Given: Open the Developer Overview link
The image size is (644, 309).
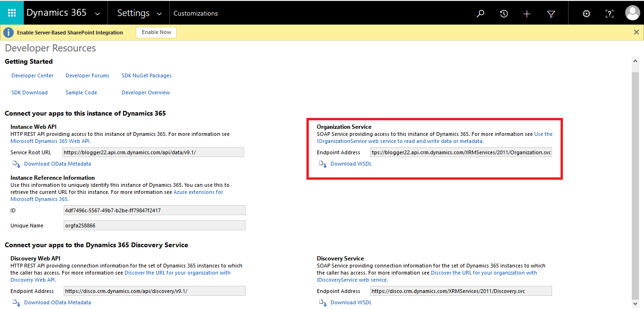Looking at the screenshot, I should click(x=146, y=92).
